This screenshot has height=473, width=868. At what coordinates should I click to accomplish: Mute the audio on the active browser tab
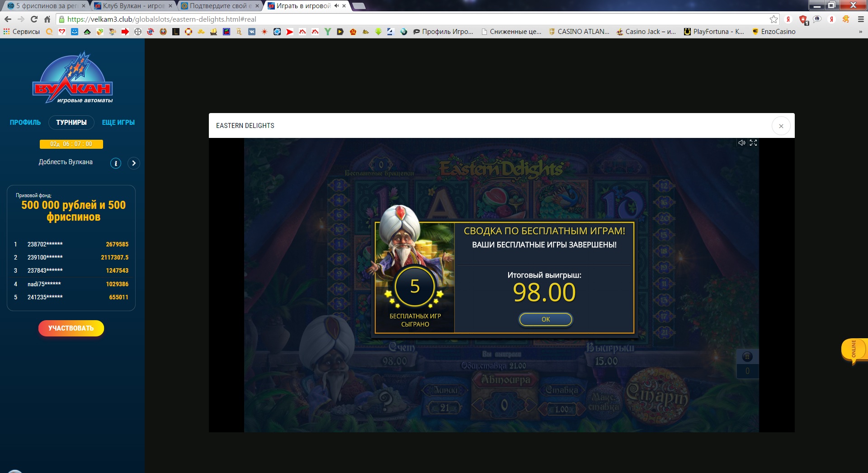[x=336, y=6]
